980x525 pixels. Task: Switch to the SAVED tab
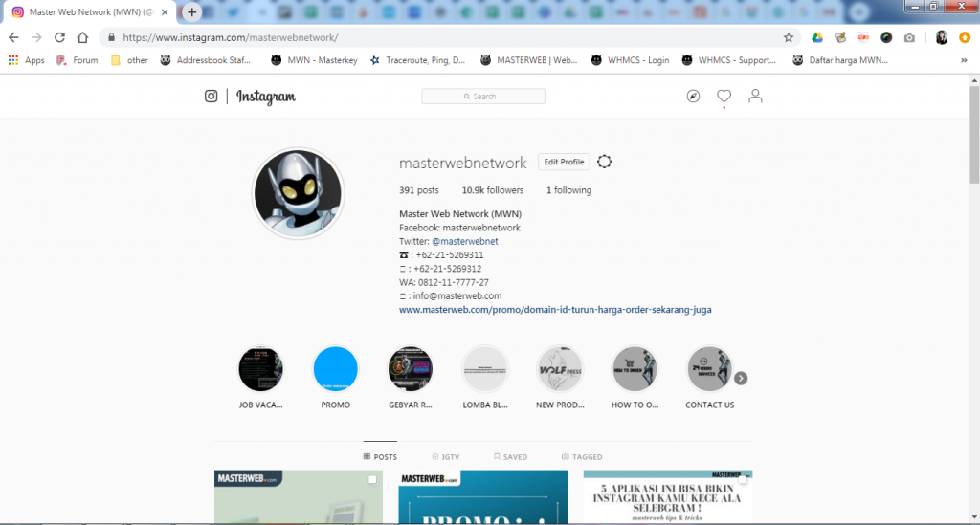coord(510,457)
